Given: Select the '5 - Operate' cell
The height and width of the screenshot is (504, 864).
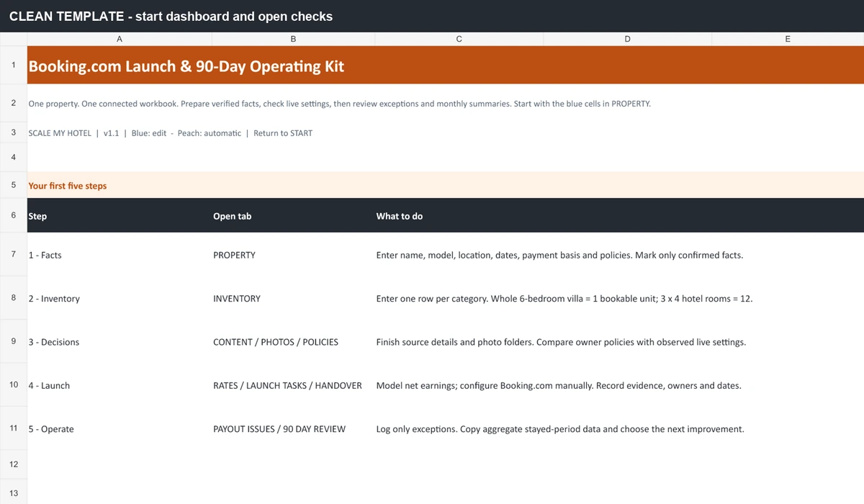Looking at the screenshot, I should click(x=119, y=429).
